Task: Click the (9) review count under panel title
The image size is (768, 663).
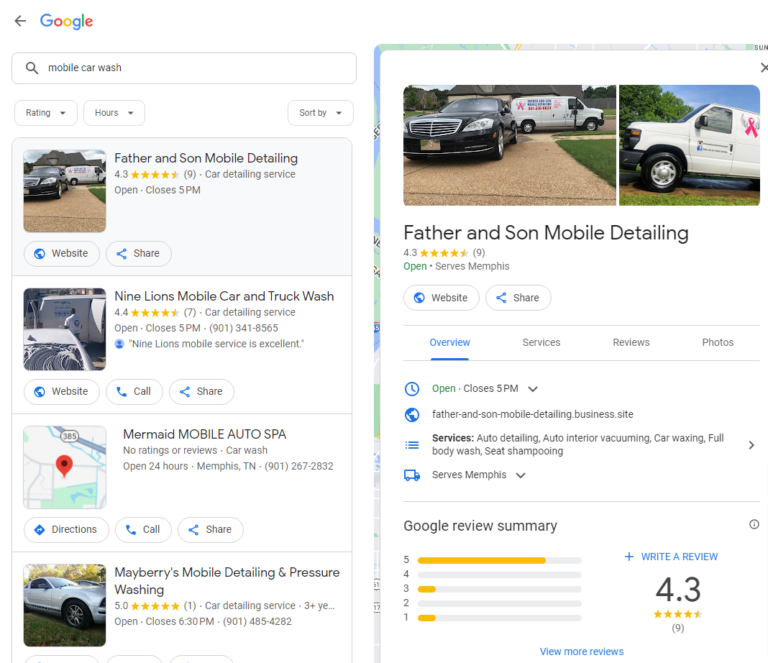Action: [479, 253]
